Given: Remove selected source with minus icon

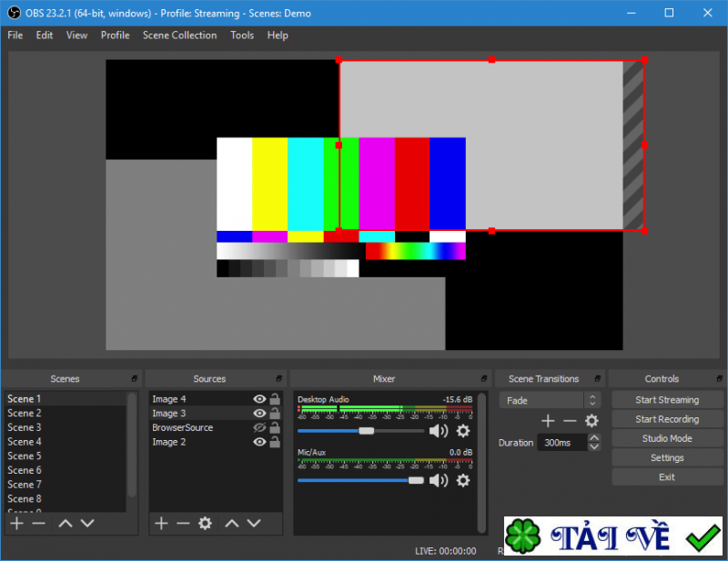Looking at the screenshot, I should click(183, 523).
